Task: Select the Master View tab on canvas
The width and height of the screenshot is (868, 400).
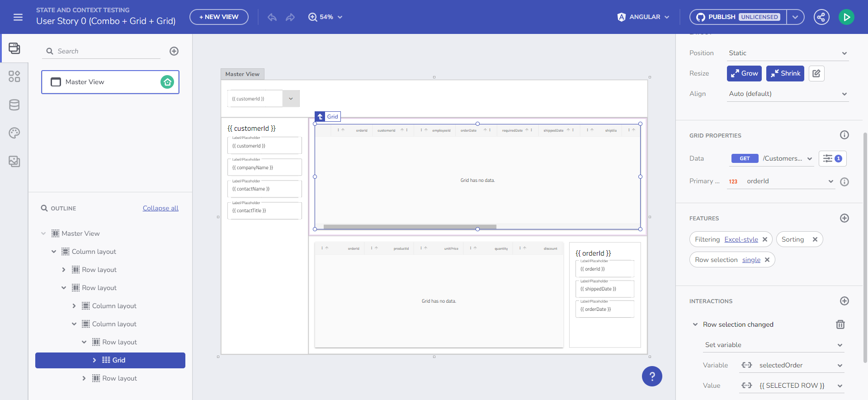Action: [242, 74]
